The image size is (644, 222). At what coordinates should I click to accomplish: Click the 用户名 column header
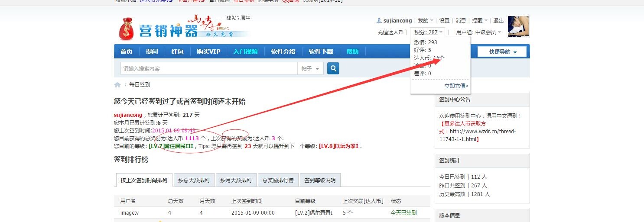coord(128,201)
